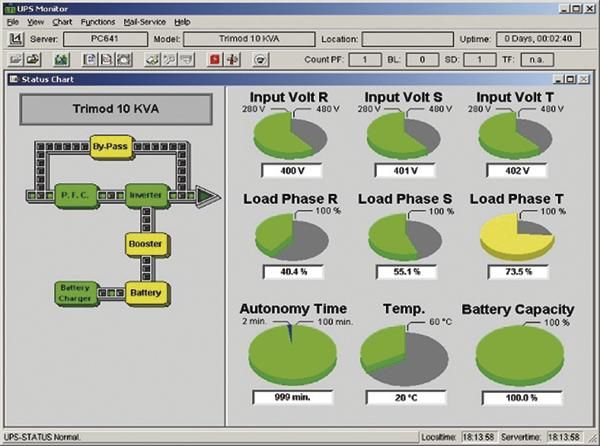Click the green chart toolbar icon
The width and height of the screenshot is (600, 446).
(x=61, y=59)
